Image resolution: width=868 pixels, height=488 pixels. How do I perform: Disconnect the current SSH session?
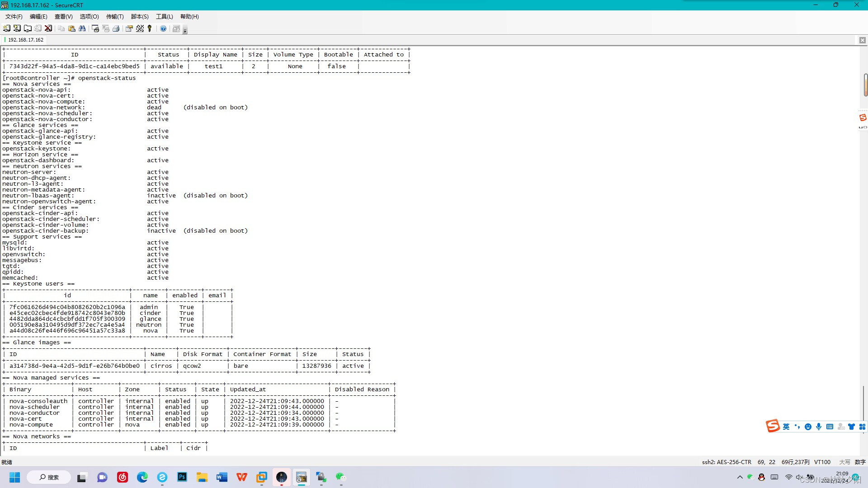[48, 28]
